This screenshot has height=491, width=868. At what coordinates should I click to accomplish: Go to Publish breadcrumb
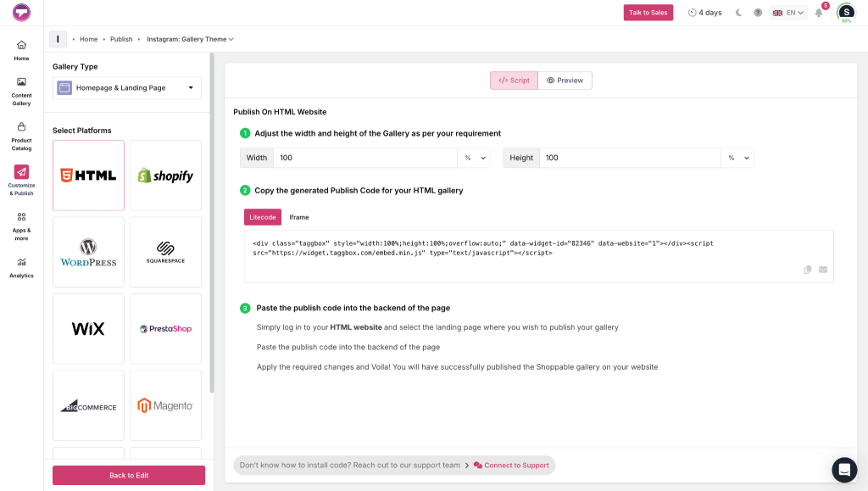tap(121, 39)
